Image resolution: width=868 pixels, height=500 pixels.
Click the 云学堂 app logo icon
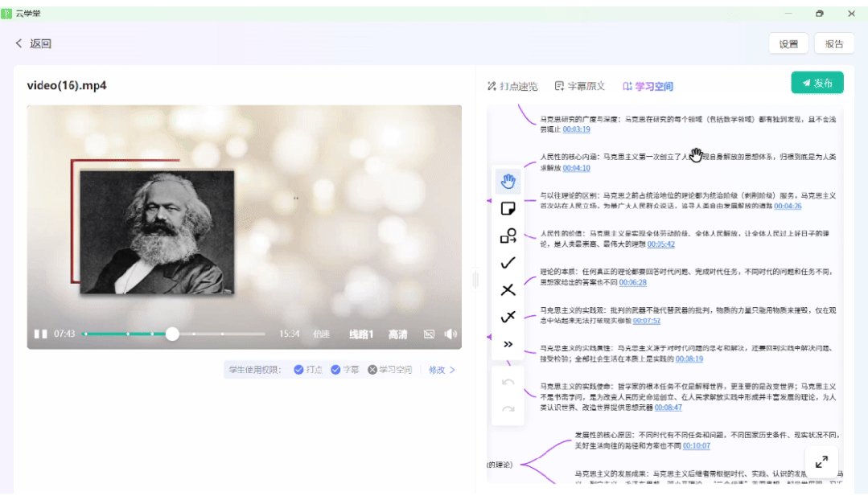tap(6, 14)
